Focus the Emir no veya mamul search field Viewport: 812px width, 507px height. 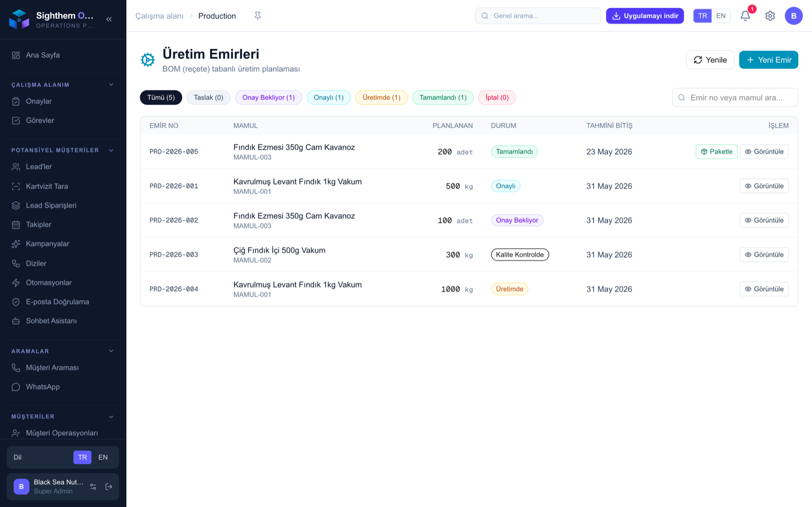735,97
